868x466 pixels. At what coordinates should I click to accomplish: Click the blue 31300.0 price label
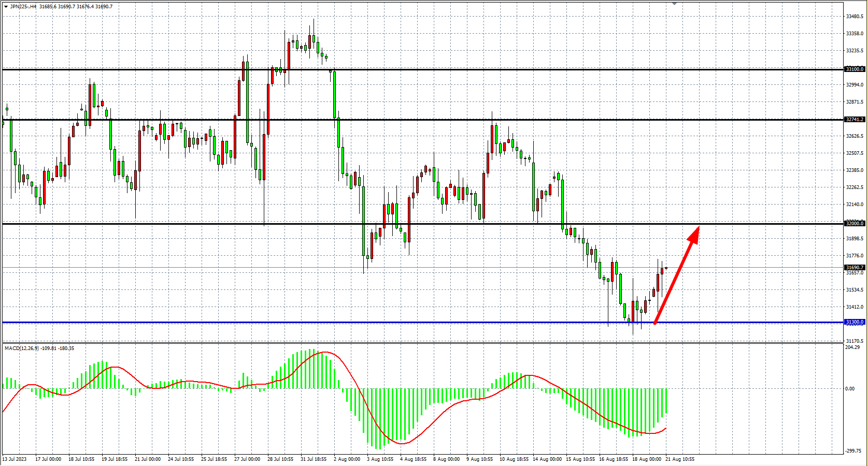(855, 322)
